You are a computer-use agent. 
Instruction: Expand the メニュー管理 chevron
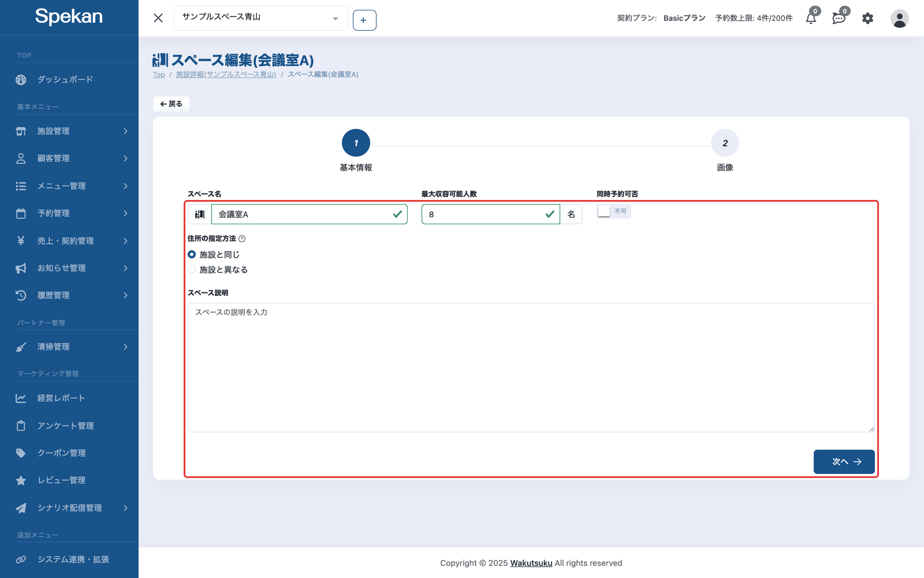pyautogui.click(x=125, y=186)
